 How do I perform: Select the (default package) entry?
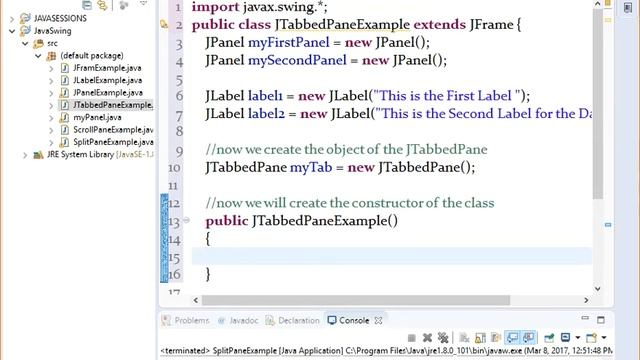coord(92,56)
